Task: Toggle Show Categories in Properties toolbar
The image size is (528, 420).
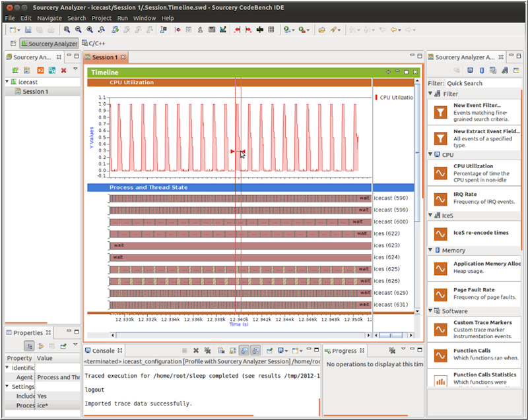Action: [29, 345]
